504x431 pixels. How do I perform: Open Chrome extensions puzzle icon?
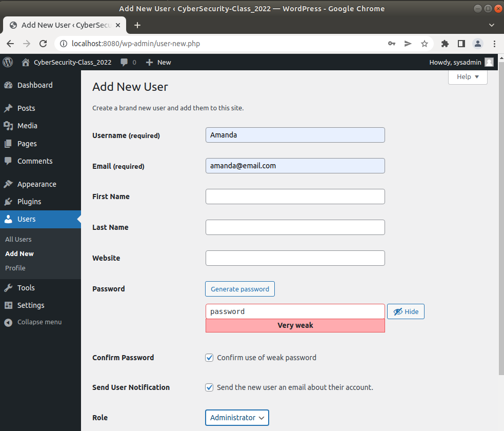(x=445, y=44)
